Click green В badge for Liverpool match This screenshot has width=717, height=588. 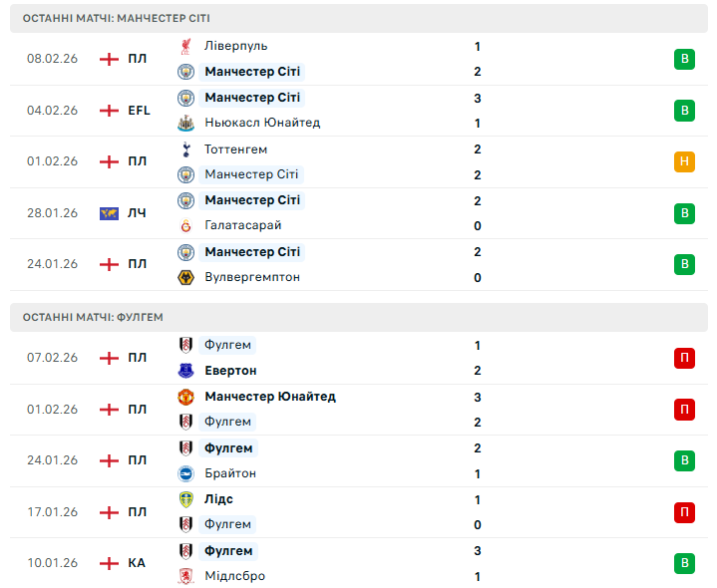[684, 59]
